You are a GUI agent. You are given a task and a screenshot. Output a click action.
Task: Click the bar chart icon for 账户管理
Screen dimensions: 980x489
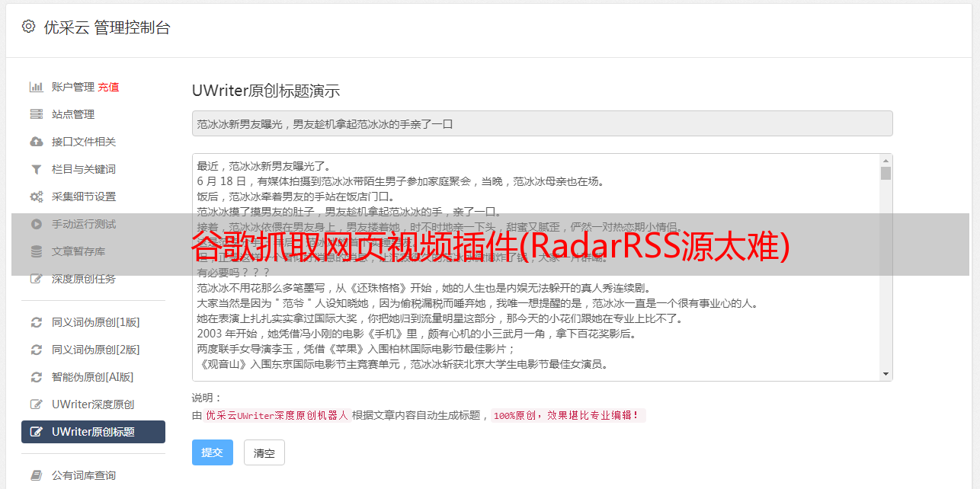point(36,87)
